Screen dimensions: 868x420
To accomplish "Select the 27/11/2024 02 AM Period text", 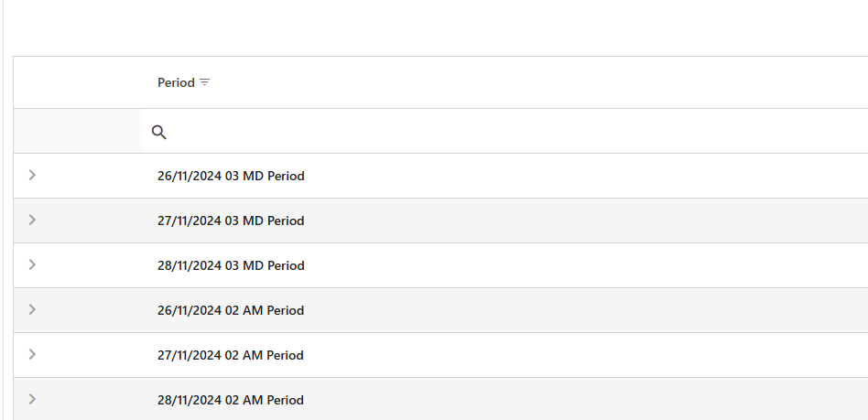I will tap(231, 355).
